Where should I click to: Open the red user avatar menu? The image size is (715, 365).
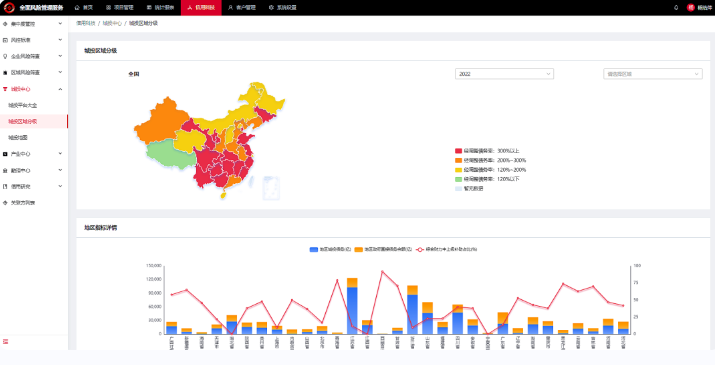pos(691,8)
